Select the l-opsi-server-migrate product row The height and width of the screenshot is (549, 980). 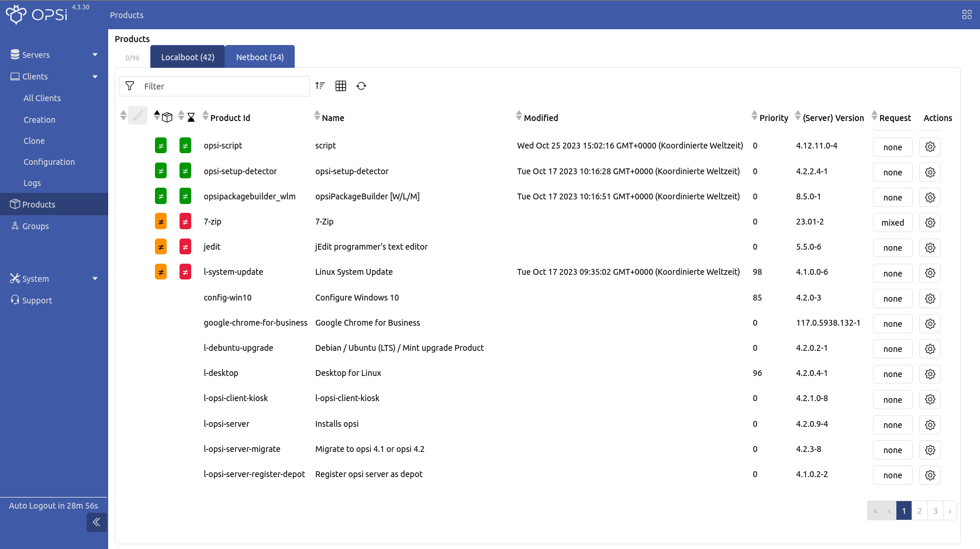[538, 449]
